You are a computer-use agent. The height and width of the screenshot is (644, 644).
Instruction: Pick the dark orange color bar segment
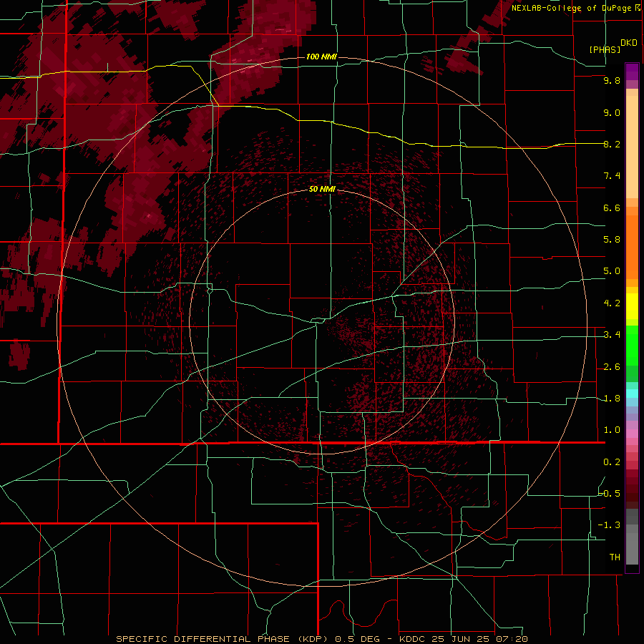(x=632, y=246)
